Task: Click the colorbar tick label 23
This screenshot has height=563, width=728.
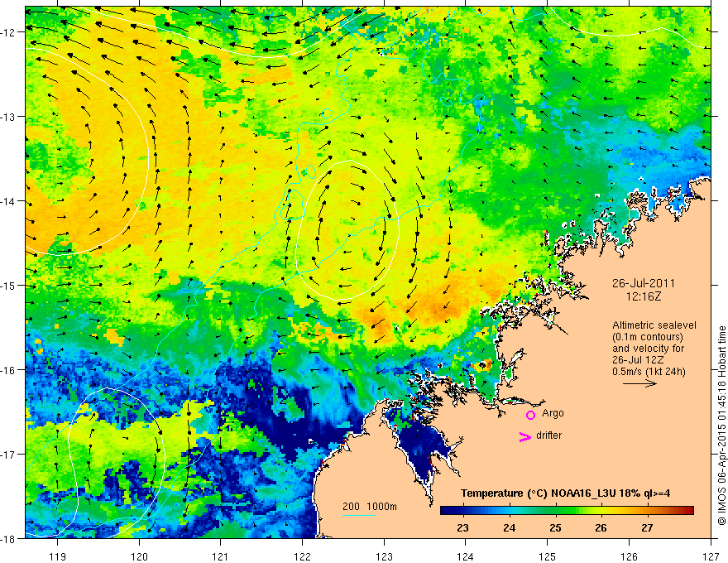Action: tap(462, 528)
